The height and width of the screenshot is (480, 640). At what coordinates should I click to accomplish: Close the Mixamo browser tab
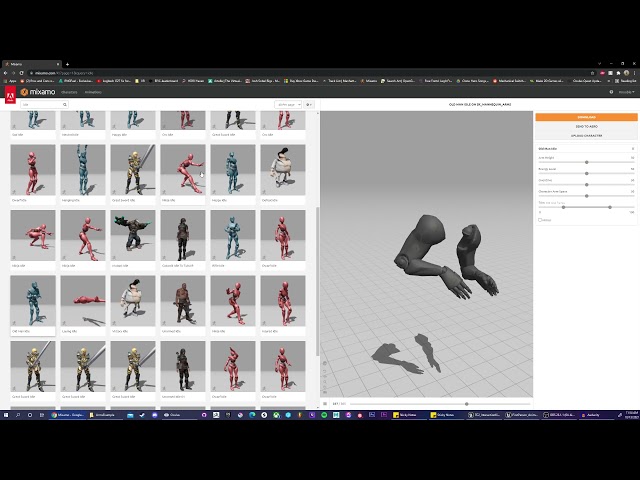pos(58,64)
